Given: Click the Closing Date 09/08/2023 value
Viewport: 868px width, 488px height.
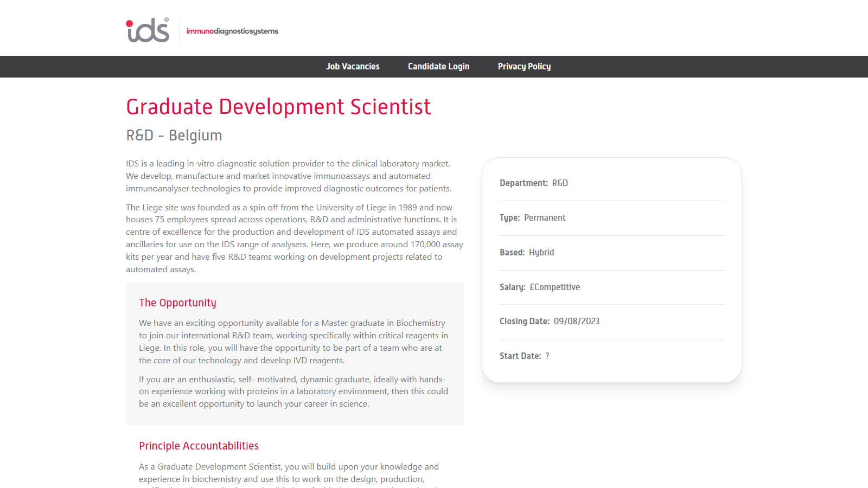Looking at the screenshot, I should tap(576, 322).
